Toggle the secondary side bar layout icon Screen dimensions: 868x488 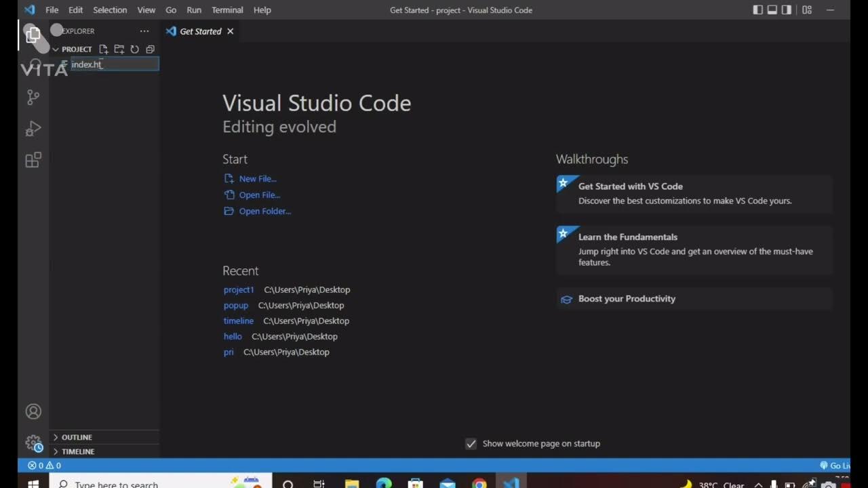(x=787, y=10)
